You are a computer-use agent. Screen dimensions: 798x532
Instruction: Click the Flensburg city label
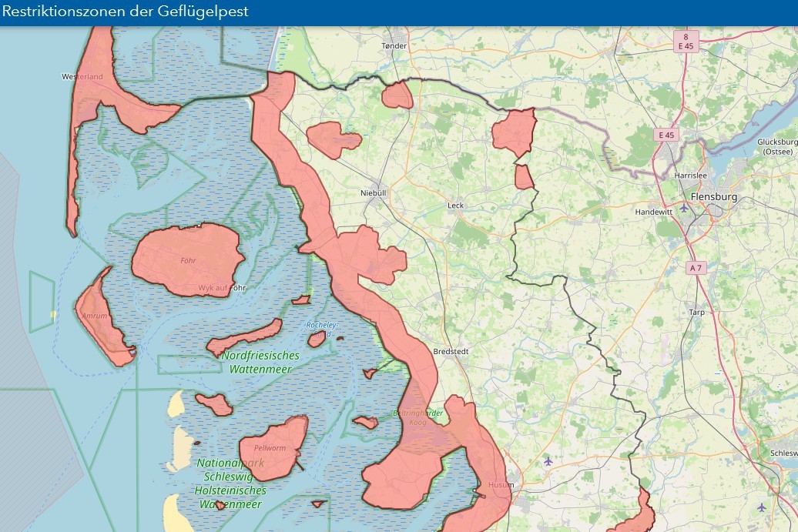(x=714, y=197)
